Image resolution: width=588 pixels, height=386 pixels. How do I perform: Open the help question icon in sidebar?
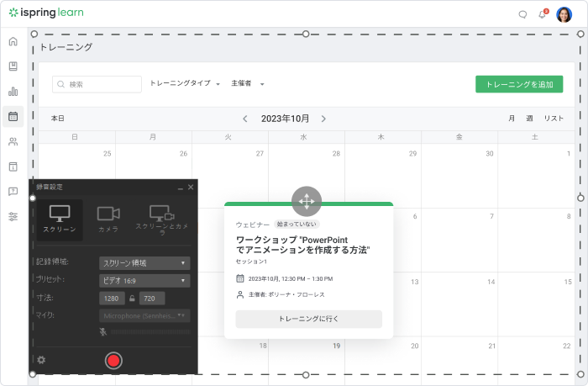coord(13,192)
